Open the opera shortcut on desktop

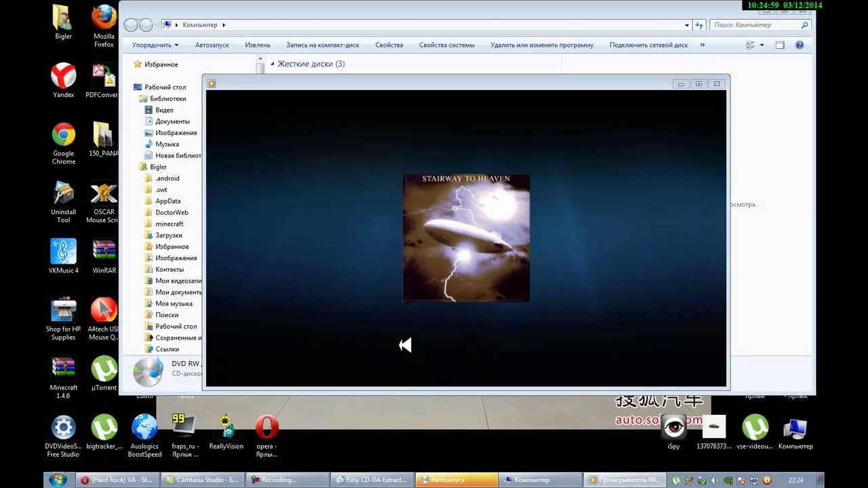click(x=267, y=436)
